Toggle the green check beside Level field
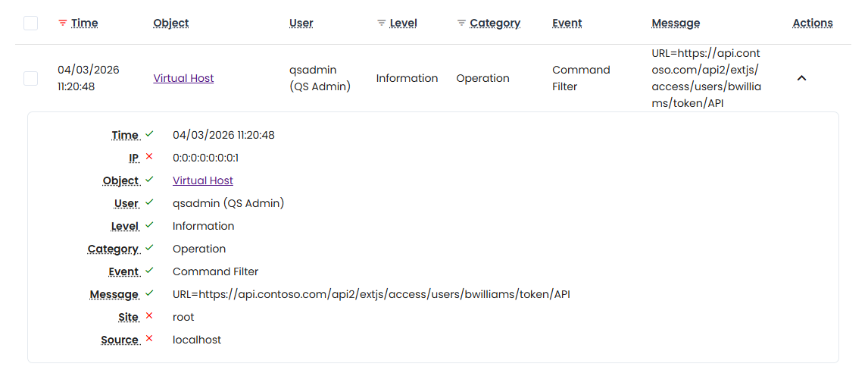Image resolution: width=868 pixels, height=370 pixels. (149, 225)
